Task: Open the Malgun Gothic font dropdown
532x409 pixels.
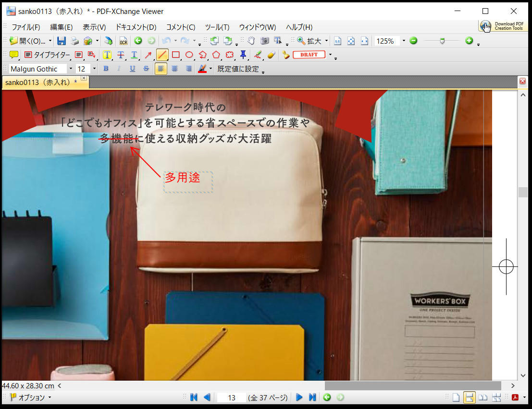Action: click(71, 69)
